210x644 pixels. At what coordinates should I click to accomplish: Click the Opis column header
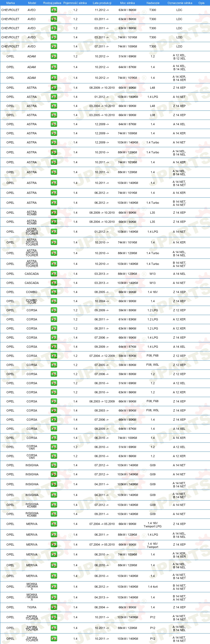pyautogui.click(x=201, y=3)
